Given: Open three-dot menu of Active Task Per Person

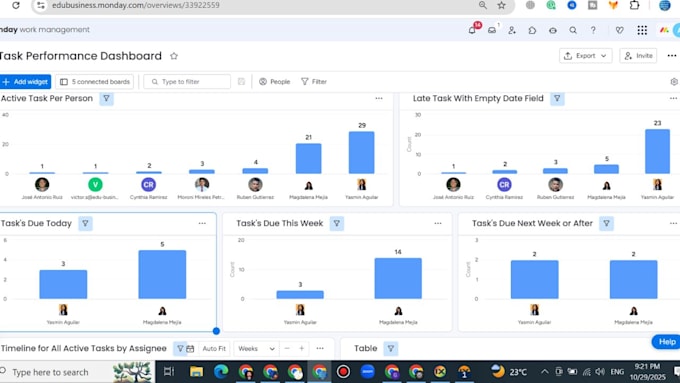Looking at the screenshot, I should click(x=379, y=98).
